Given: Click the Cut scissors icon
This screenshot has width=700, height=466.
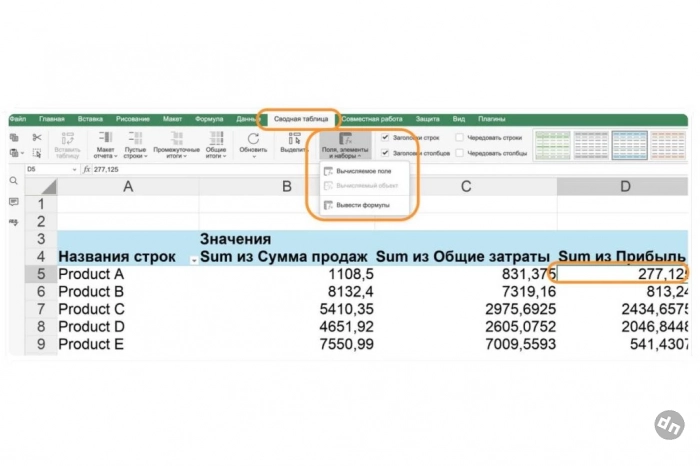Looking at the screenshot, I should click(36, 138).
